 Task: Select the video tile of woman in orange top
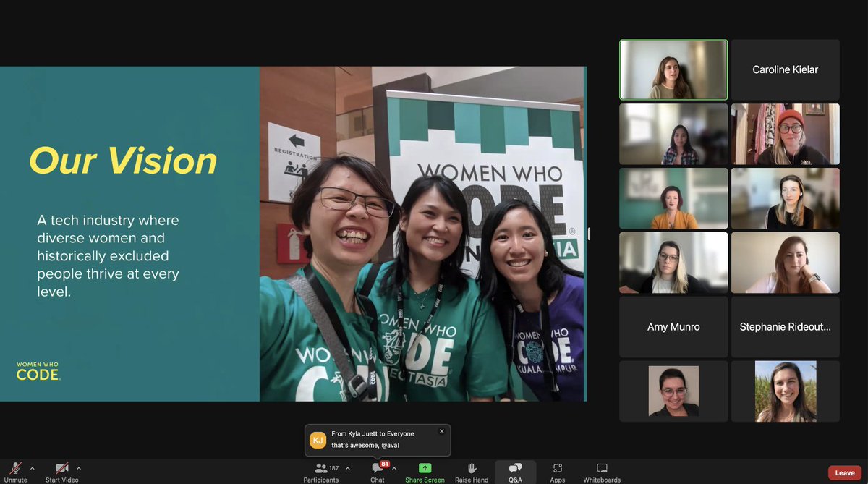tap(673, 198)
